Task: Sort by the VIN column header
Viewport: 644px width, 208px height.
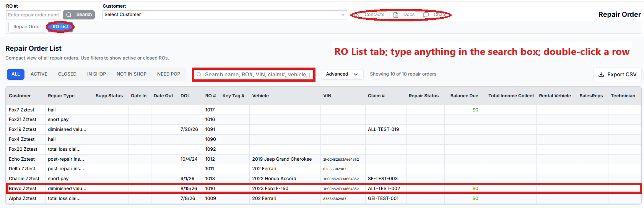Action: coord(327,96)
